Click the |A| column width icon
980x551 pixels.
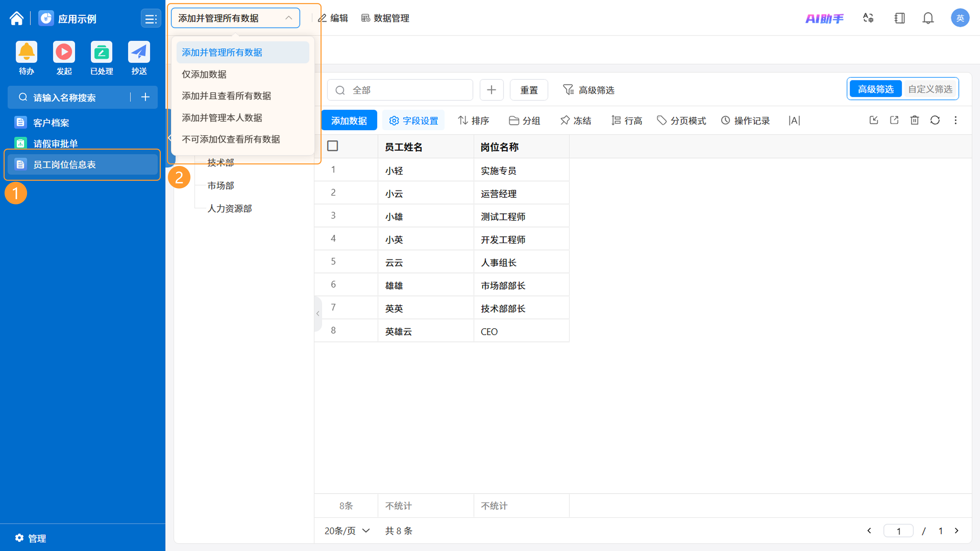click(x=794, y=121)
